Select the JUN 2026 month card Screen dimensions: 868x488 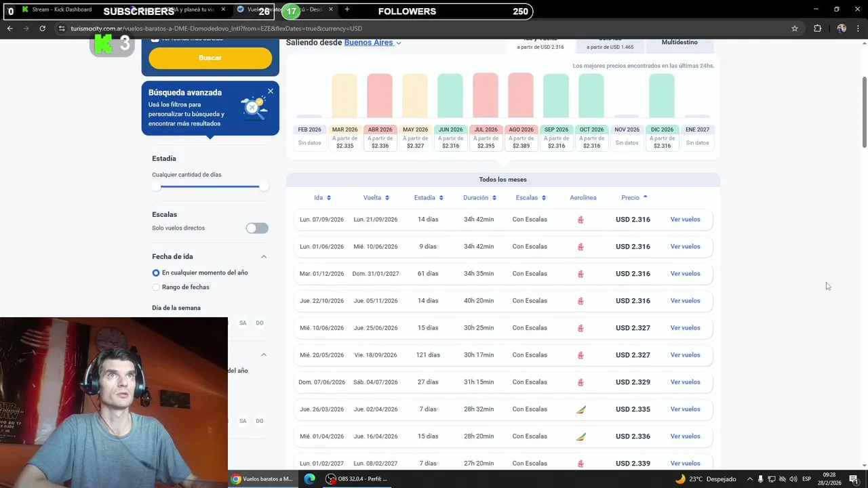450,138
